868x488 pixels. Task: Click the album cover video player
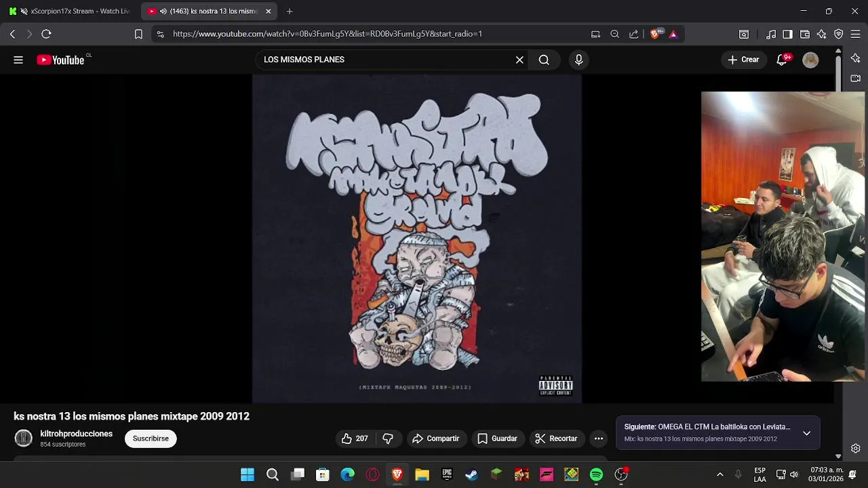pyautogui.click(x=417, y=239)
